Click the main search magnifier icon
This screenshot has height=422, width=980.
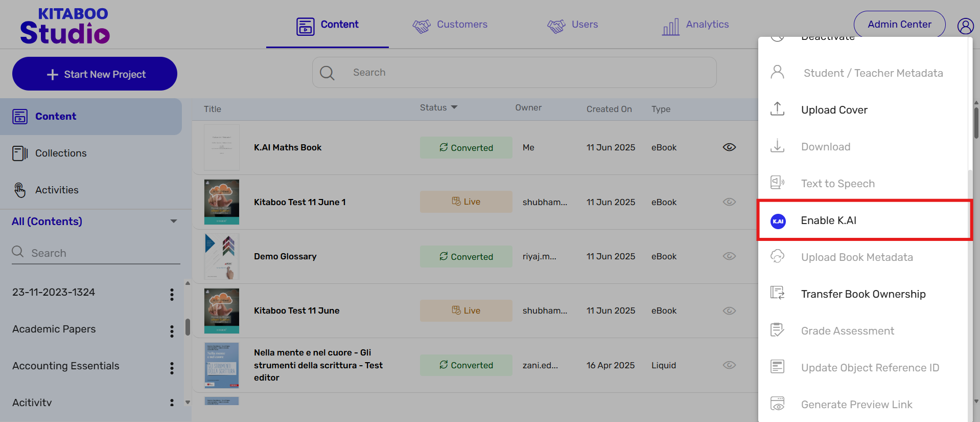coord(327,73)
